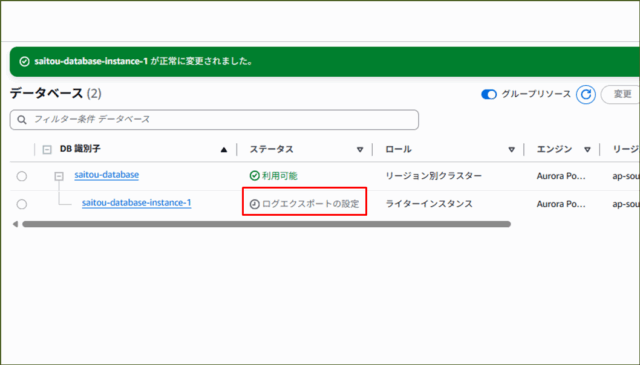
Task: Click the ライターインスタンス role cell
Action: point(429,204)
